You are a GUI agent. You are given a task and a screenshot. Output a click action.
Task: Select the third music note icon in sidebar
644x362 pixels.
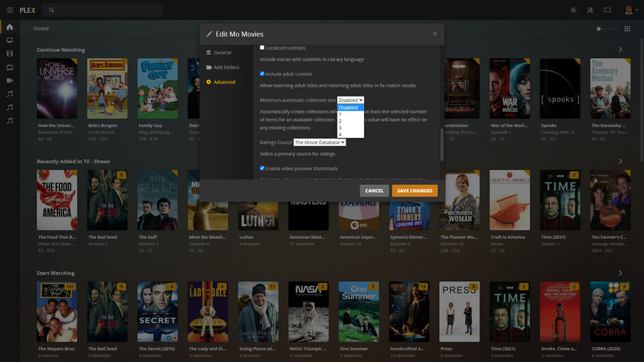pyautogui.click(x=10, y=120)
